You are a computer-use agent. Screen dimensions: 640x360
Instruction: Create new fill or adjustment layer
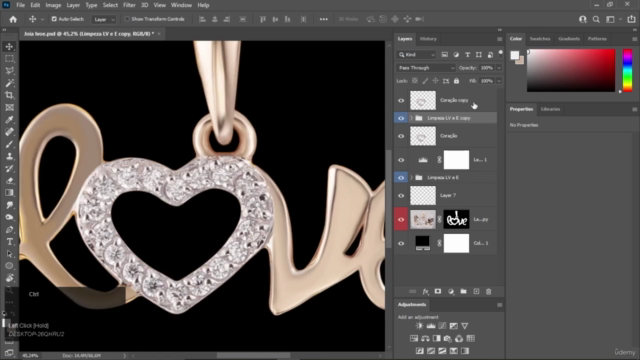click(451, 291)
